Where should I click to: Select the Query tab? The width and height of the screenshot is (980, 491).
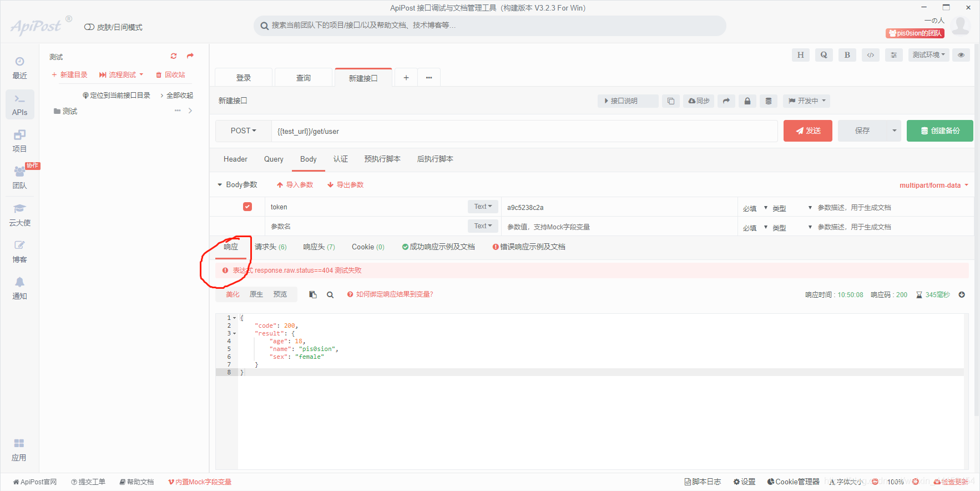point(274,159)
